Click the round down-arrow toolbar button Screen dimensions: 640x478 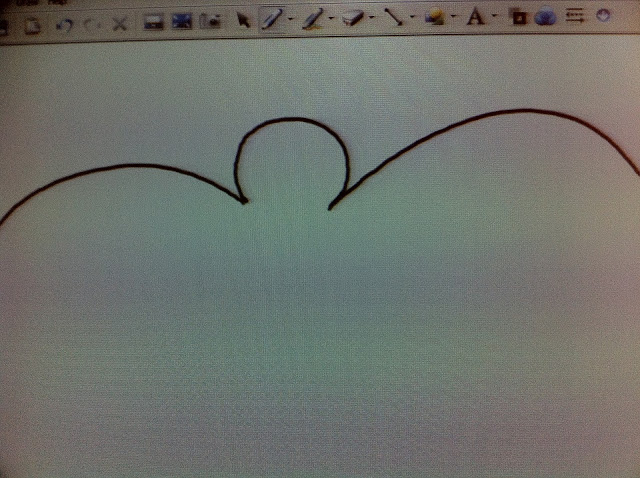click(603, 16)
